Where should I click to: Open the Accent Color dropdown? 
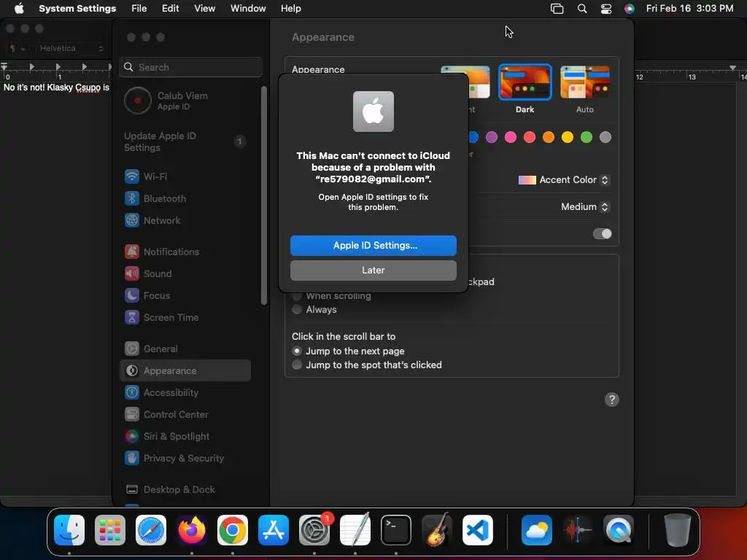click(564, 180)
